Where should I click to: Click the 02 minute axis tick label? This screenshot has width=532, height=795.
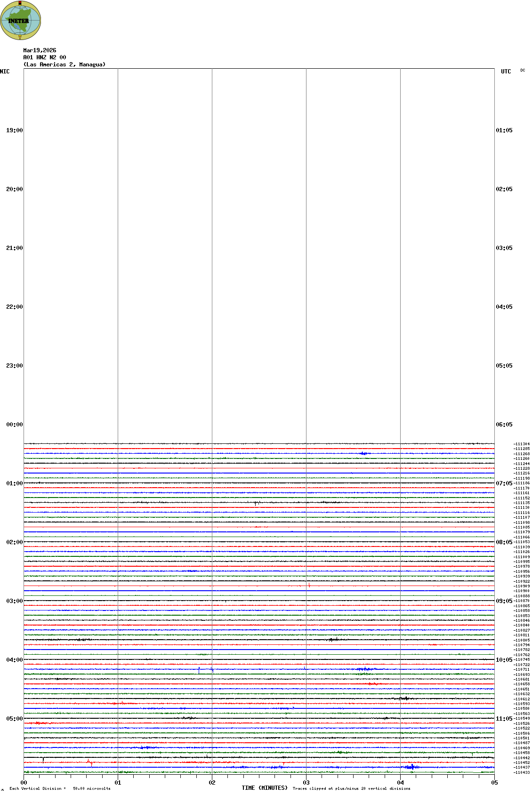[x=212, y=783]
